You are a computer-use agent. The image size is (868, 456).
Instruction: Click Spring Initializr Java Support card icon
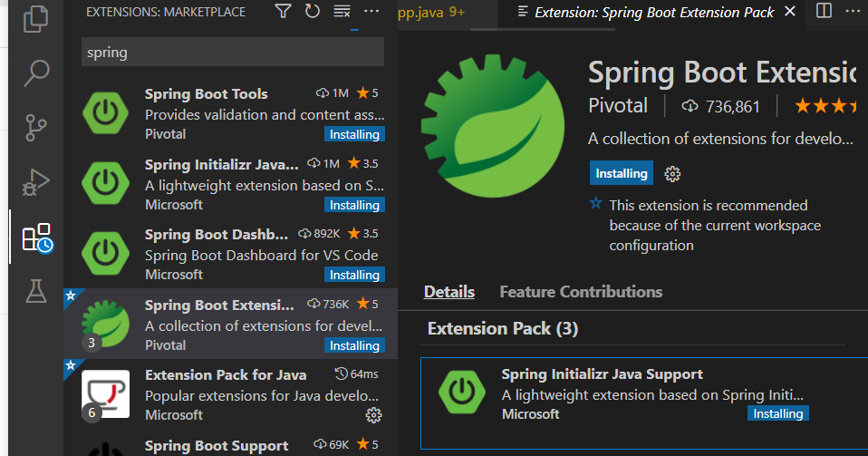[462, 393]
